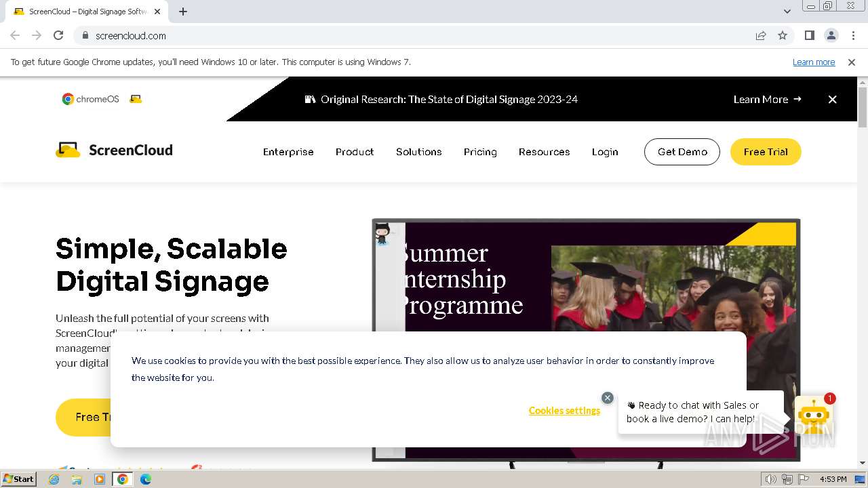Image resolution: width=868 pixels, height=488 pixels.
Task: Open the Chrome profile avatar
Action: (x=831, y=35)
